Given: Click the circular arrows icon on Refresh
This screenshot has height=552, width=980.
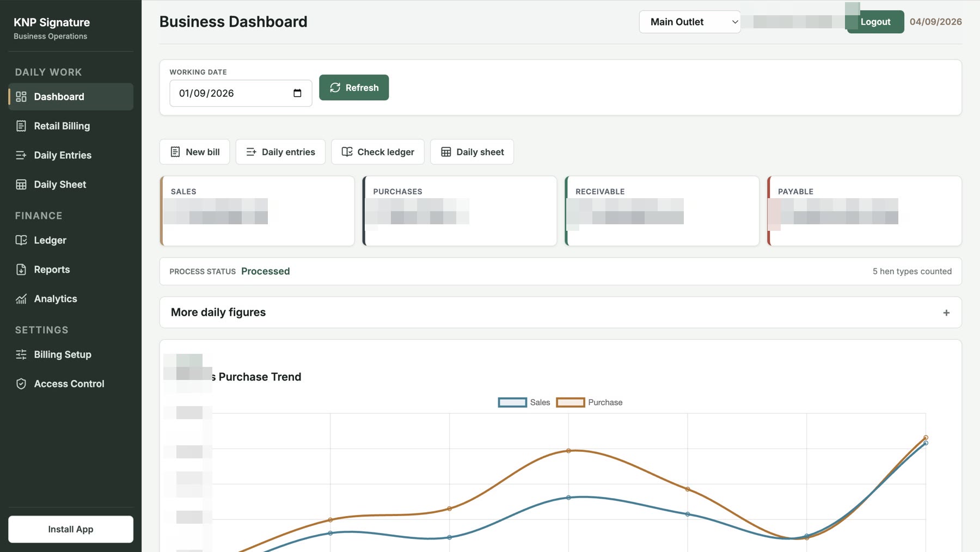Looking at the screenshot, I should pyautogui.click(x=335, y=88).
